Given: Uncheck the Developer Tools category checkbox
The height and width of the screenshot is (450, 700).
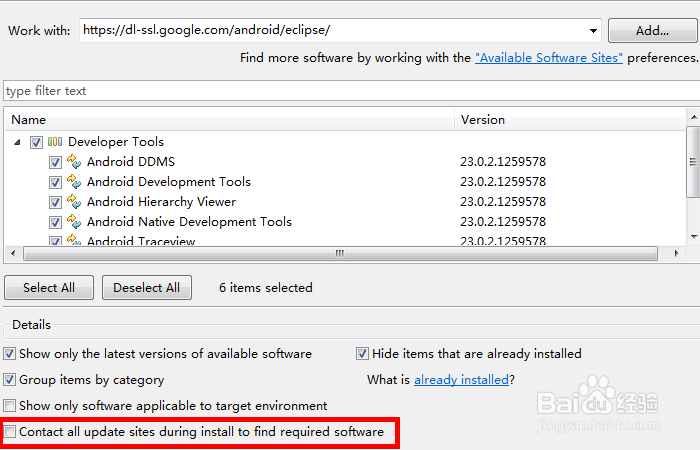Looking at the screenshot, I should (x=37, y=142).
